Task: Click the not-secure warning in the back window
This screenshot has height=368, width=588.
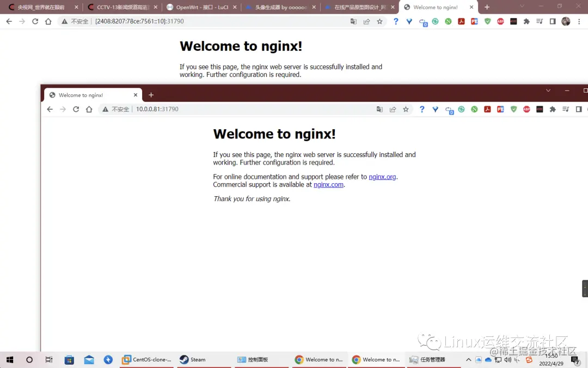Action: pyautogui.click(x=75, y=21)
